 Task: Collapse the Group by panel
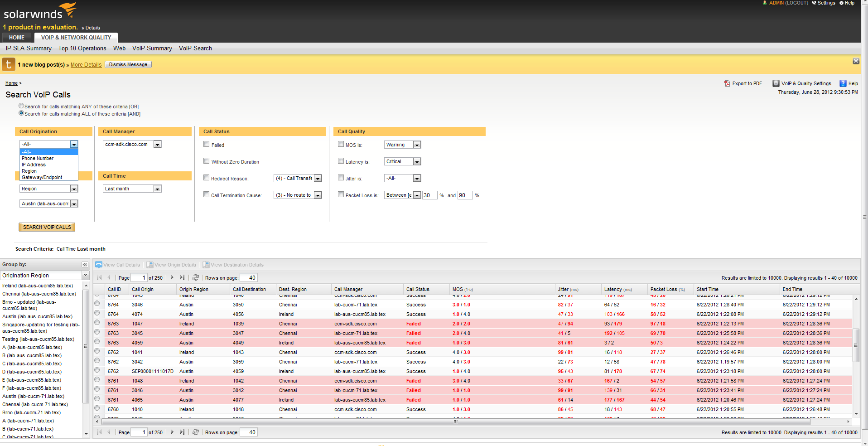tap(85, 265)
